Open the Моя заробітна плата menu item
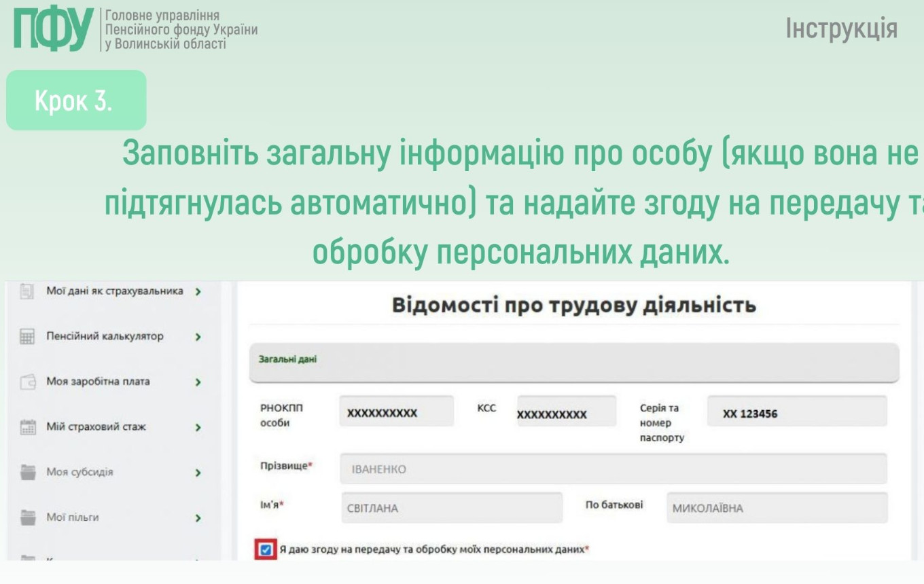Screen dimensions: 924x584 pyautogui.click(x=98, y=382)
